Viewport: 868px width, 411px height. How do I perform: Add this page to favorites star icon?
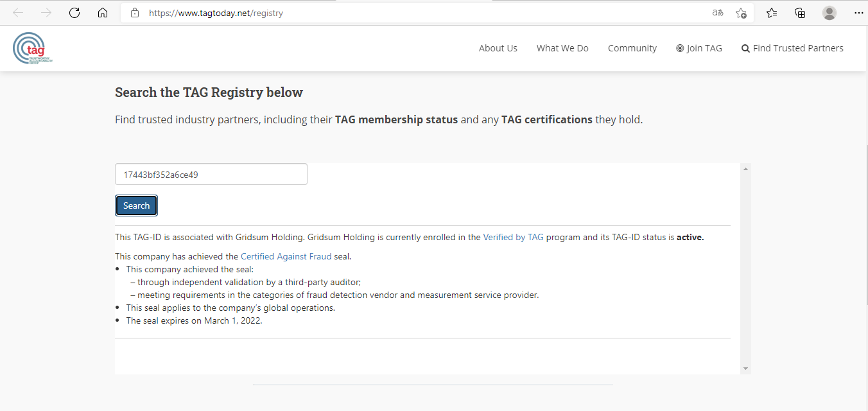(741, 13)
